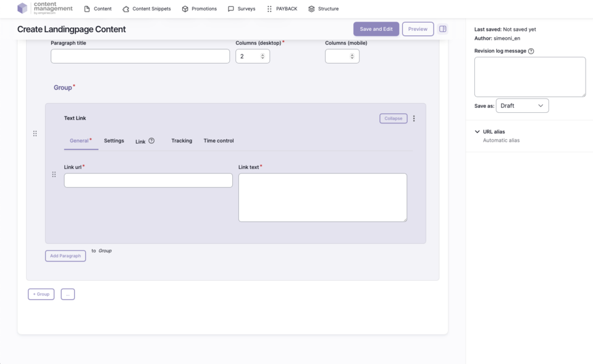
Task: Open the Time control tab
Action: (219, 141)
